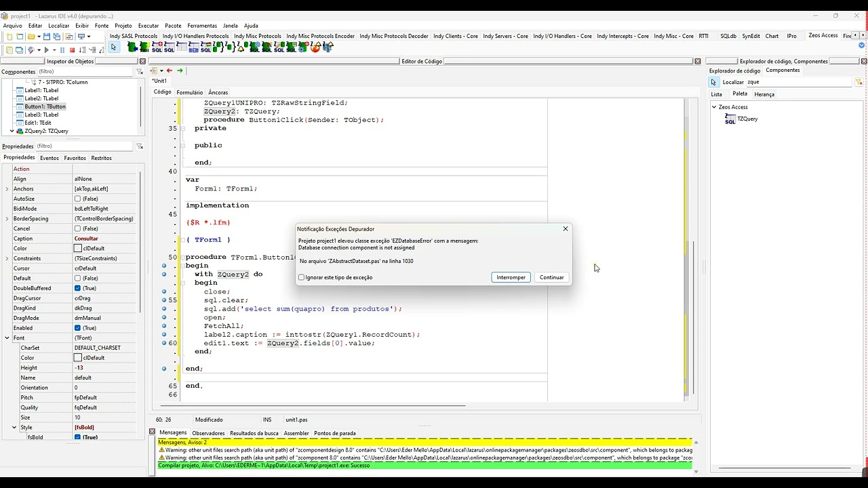
Task: Collapse the Zeos Access palette group
Action: tap(714, 107)
